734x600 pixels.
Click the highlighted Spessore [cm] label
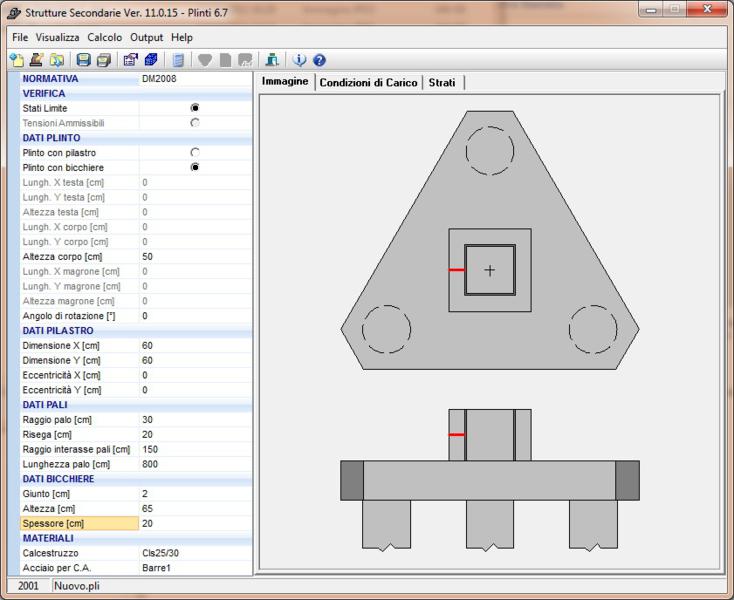click(x=79, y=523)
